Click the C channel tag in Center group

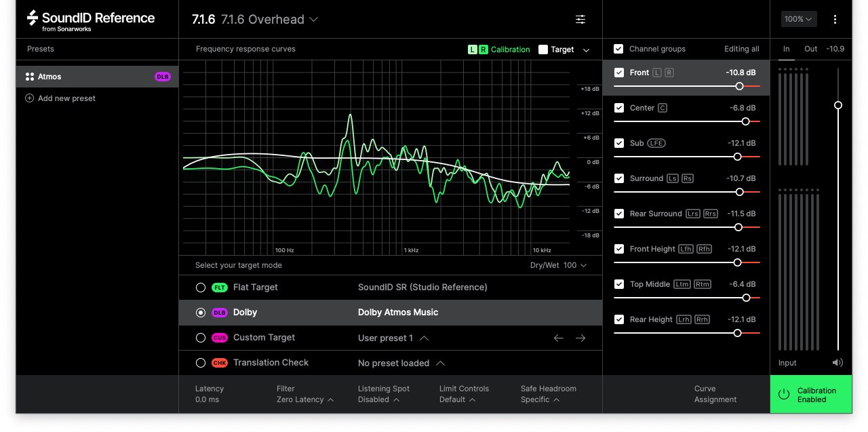tap(663, 108)
